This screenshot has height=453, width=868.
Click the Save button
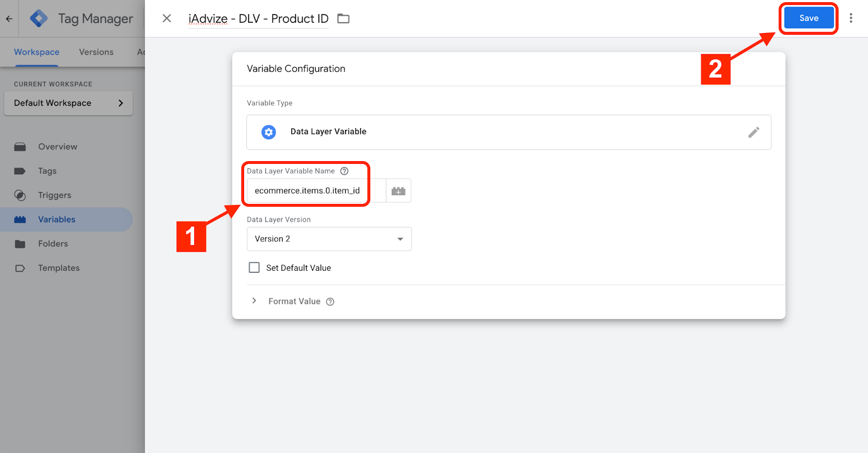tap(808, 18)
